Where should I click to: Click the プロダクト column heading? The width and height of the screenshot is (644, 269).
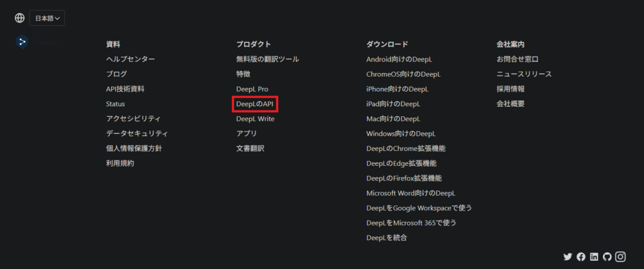[253, 45]
